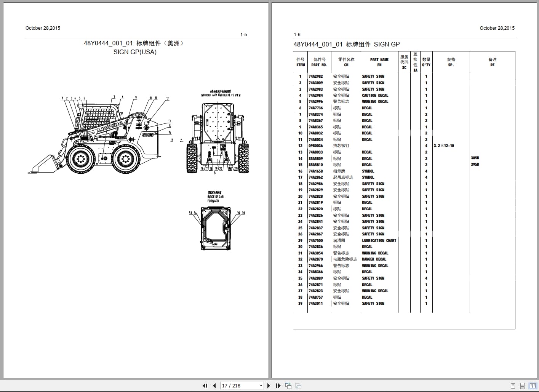
Task: Click part number 74A7500
Action: pos(315,241)
